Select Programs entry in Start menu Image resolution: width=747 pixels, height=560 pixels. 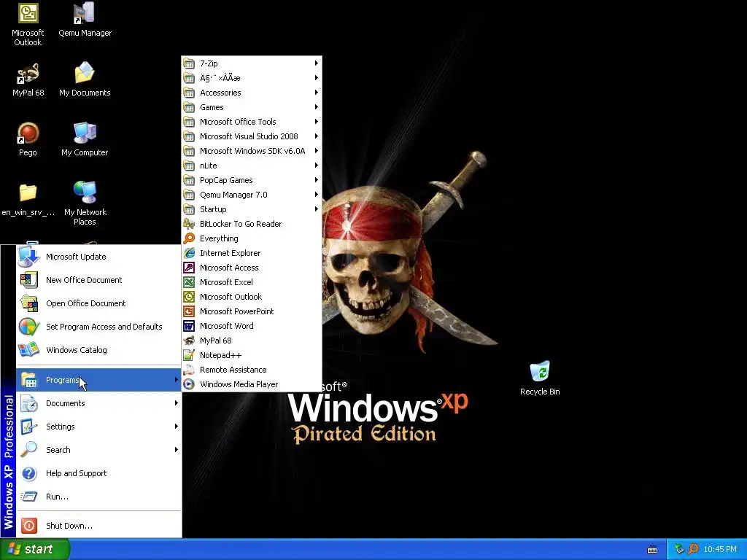pyautogui.click(x=98, y=380)
